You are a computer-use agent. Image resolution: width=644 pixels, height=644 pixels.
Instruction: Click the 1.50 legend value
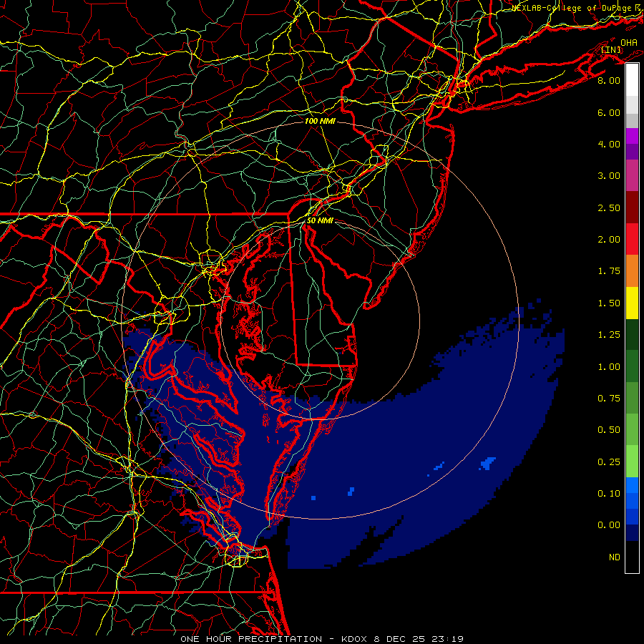point(609,303)
